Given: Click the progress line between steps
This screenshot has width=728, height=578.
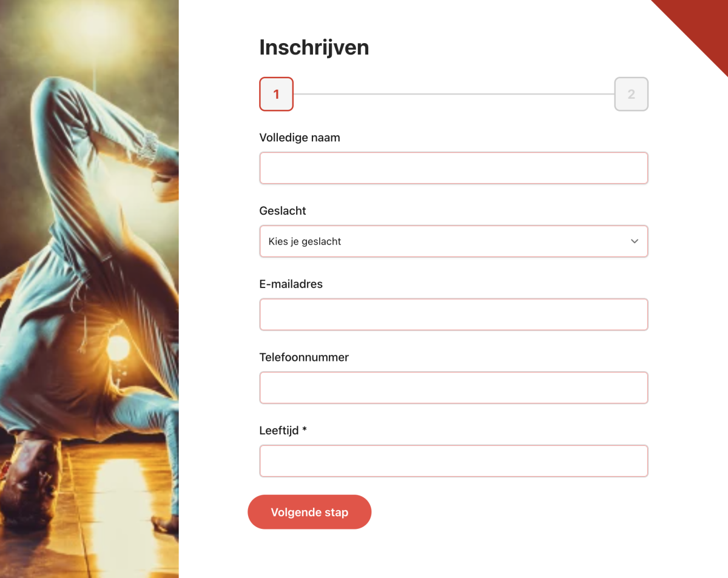Looking at the screenshot, I should click(454, 94).
